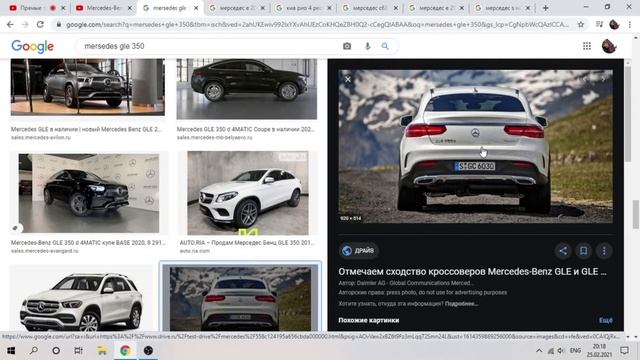The image size is (640, 360).
Task: Click caption Mercedes GLE 350 d 4MATIC Coupe
Action: click(245, 129)
